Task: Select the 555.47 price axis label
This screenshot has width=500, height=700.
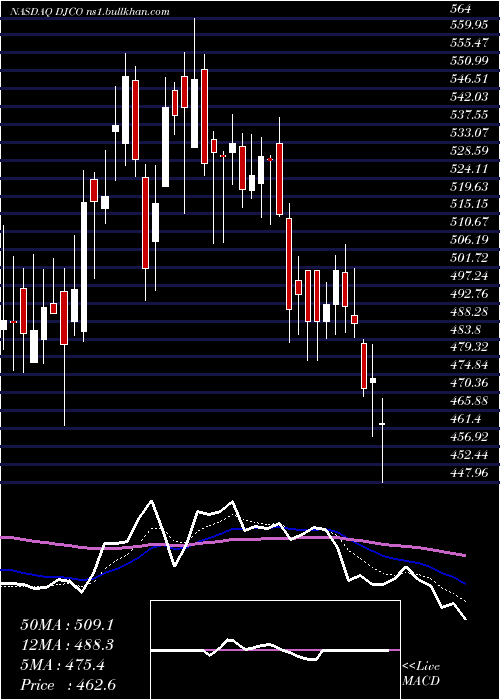Action: (x=469, y=43)
